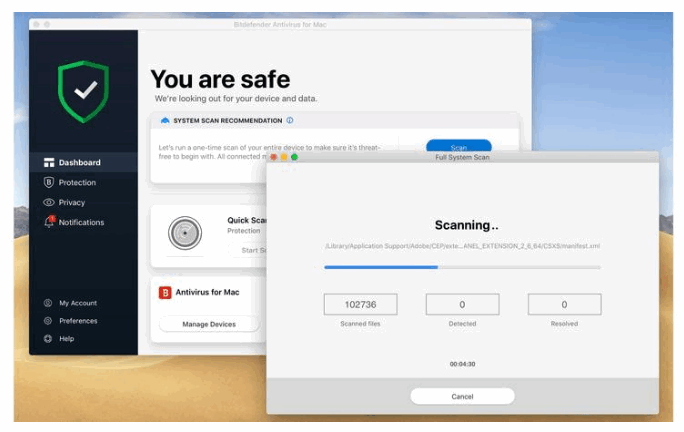Click the Antivirus for Mac label
The width and height of the screenshot is (684, 432).
coord(208,292)
